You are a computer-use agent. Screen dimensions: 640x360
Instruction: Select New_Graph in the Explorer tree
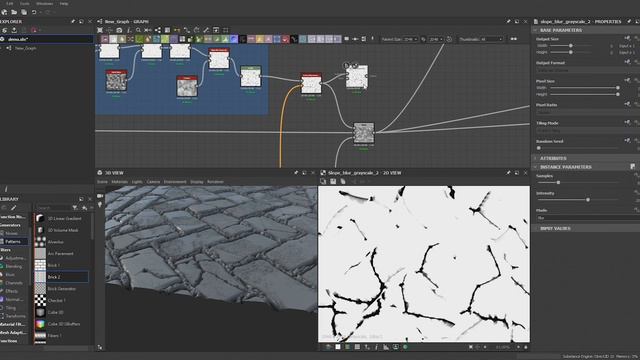coord(26,48)
